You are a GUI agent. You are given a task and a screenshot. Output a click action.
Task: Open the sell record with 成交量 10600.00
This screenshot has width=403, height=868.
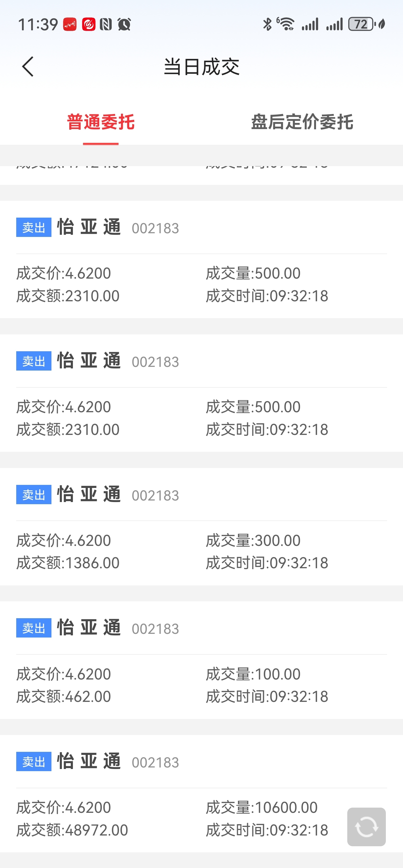point(201,794)
